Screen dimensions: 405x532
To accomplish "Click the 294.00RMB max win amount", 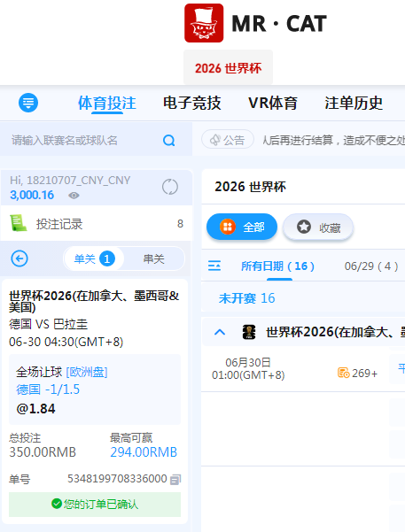I will (x=144, y=452).
